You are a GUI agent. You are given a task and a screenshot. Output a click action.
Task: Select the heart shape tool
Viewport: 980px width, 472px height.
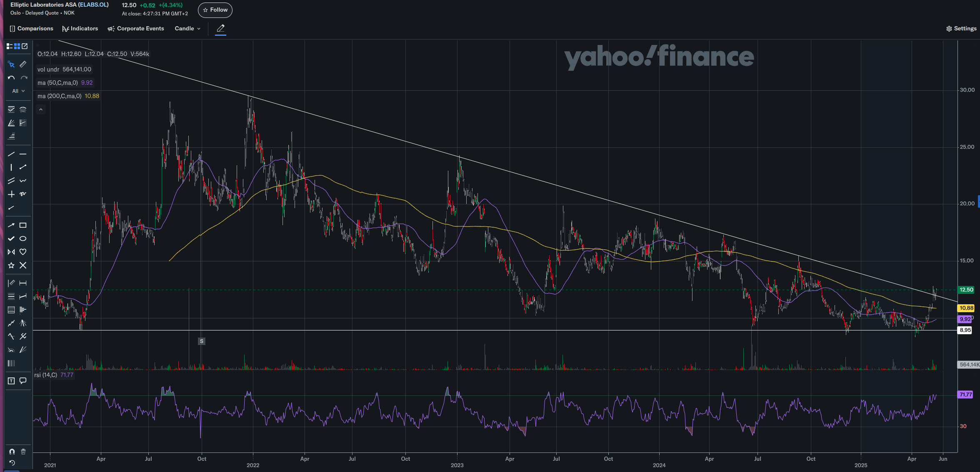coord(23,252)
